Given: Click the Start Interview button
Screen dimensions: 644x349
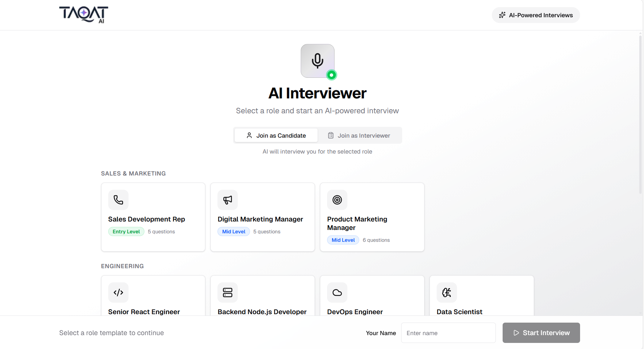Looking at the screenshot, I should click(541, 333).
